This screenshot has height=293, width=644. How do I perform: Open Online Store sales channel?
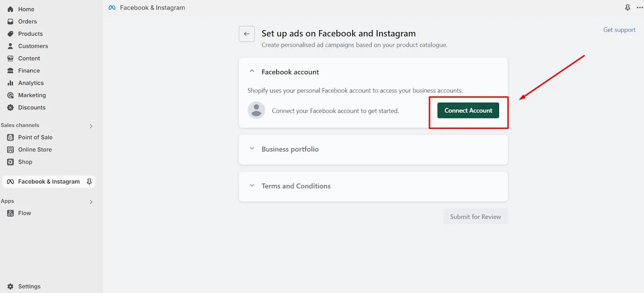[x=35, y=150]
